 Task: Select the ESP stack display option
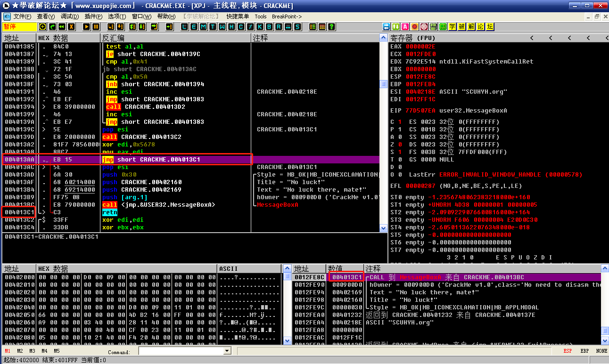pyautogui.click(x=568, y=351)
